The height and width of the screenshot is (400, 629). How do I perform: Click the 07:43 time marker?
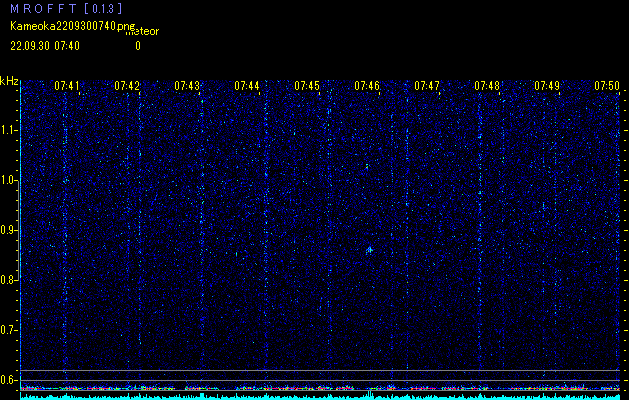pos(187,85)
